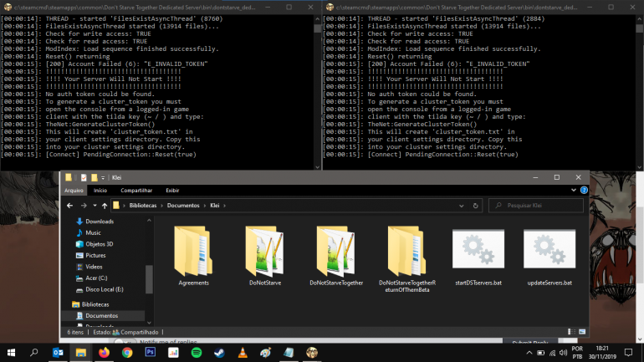Switch to large icons view layout

coord(582,332)
